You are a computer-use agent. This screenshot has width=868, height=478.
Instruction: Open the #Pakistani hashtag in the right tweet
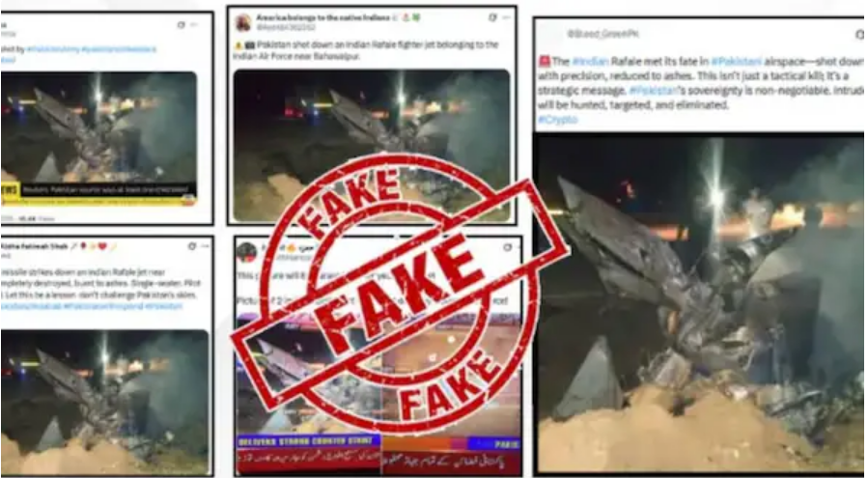pyautogui.click(x=737, y=62)
